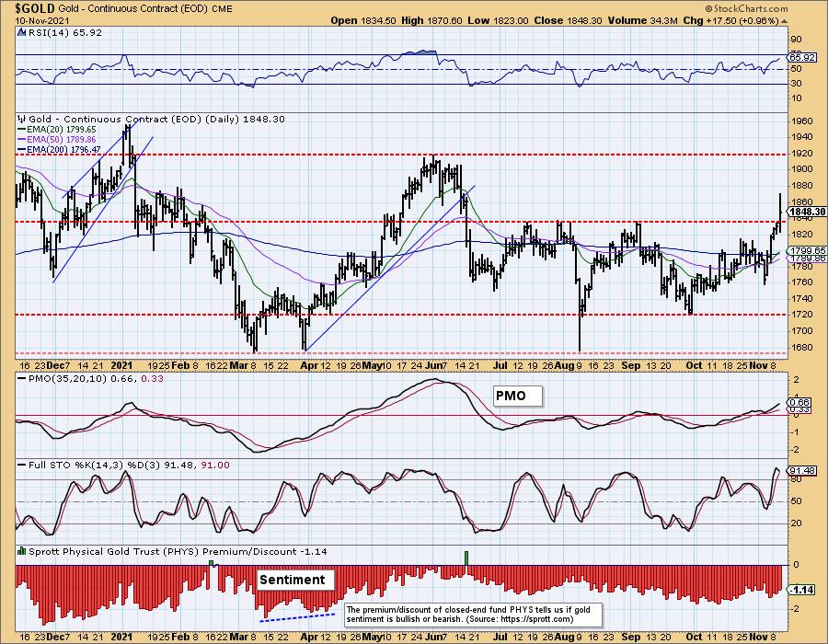Click the RSI(14) 65.92 indicator label

click(x=64, y=32)
